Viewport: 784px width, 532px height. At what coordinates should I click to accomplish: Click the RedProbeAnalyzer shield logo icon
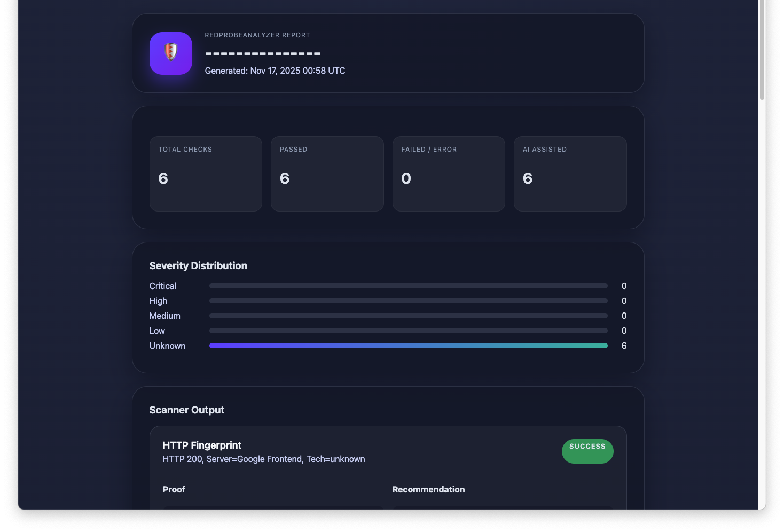pyautogui.click(x=171, y=53)
